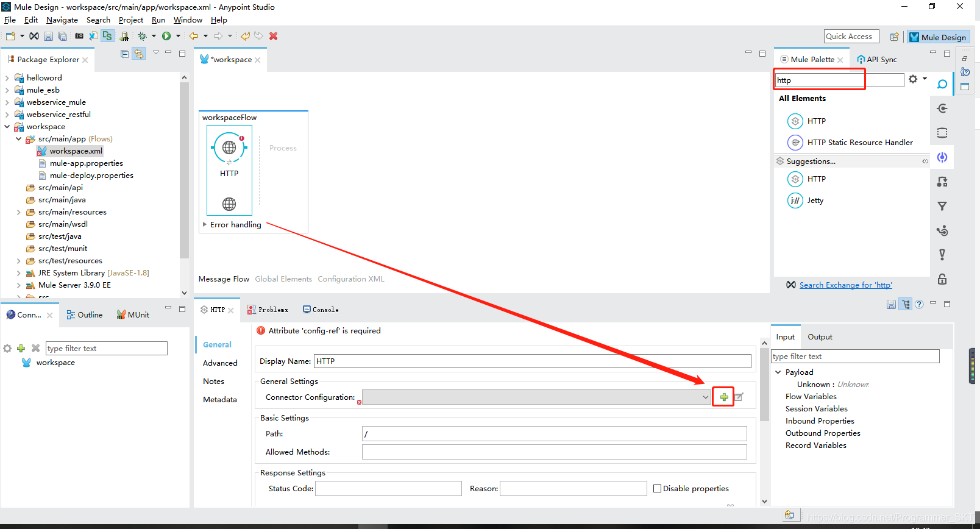Image resolution: width=980 pixels, height=529 pixels.
Task: Click the New project toolbar icon
Action: tap(10, 36)
